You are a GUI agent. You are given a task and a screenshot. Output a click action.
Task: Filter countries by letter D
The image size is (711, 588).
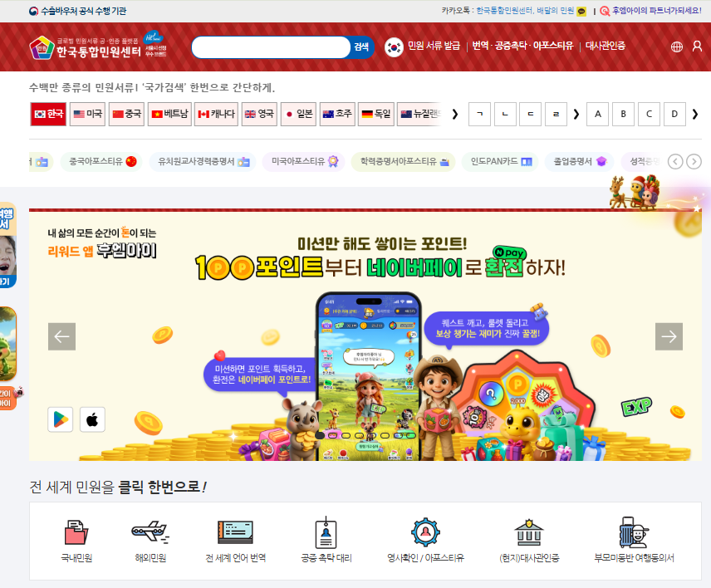(x=674, y=115)
